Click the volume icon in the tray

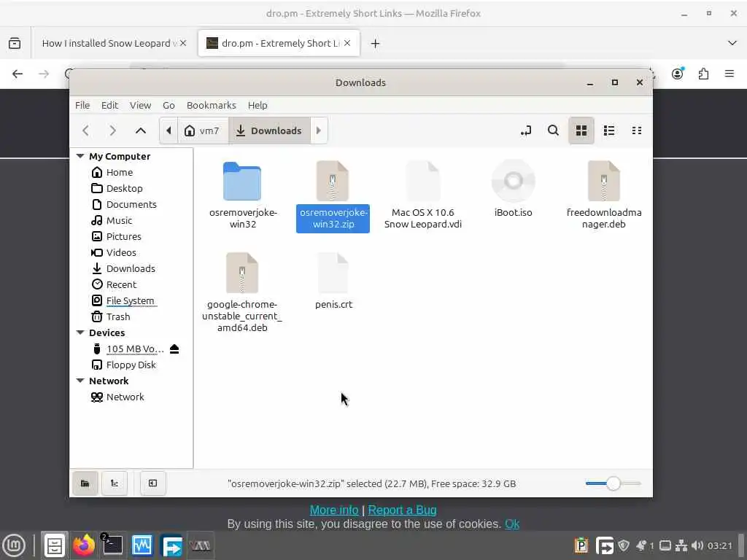coord(697,545)
